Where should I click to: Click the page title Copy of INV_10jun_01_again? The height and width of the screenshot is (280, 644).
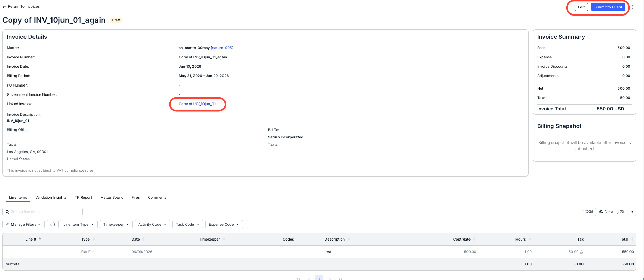54,20
